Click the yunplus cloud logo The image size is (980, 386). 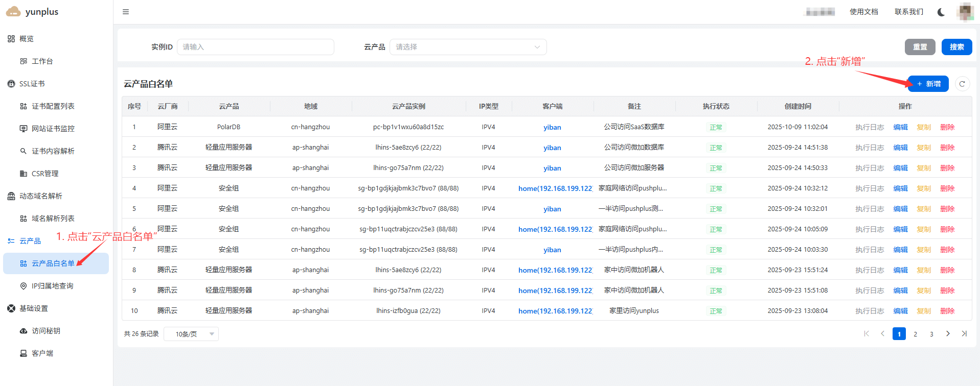tap(13, 12)
